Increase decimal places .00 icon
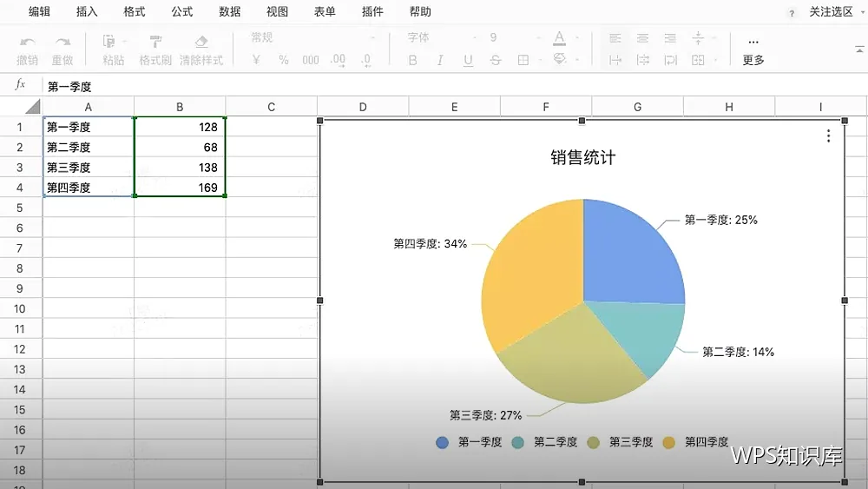The height and width of the screenshot is (489, 868). click(338, 60)
